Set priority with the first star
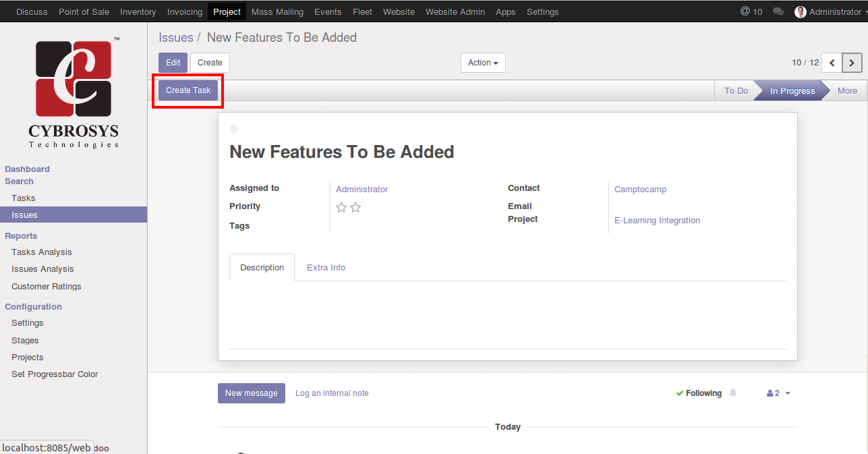This screenshot has height=454, width=868. (341, 208)
